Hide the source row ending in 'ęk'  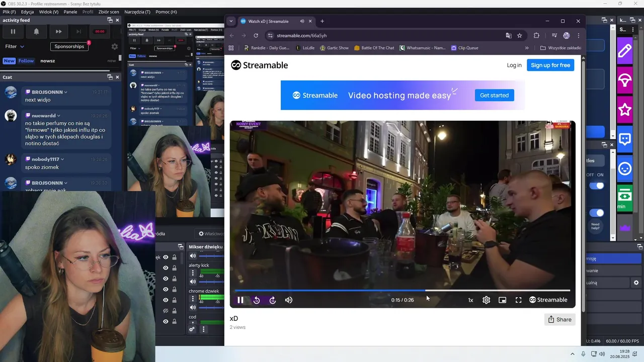166,257
